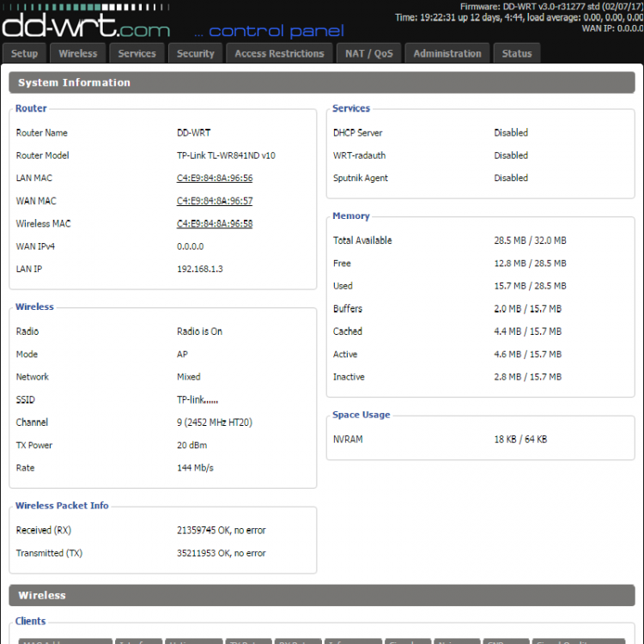Click the Wireless MAC address link
The height and width of the screenshot is (644, 644).
click(215, 224)
